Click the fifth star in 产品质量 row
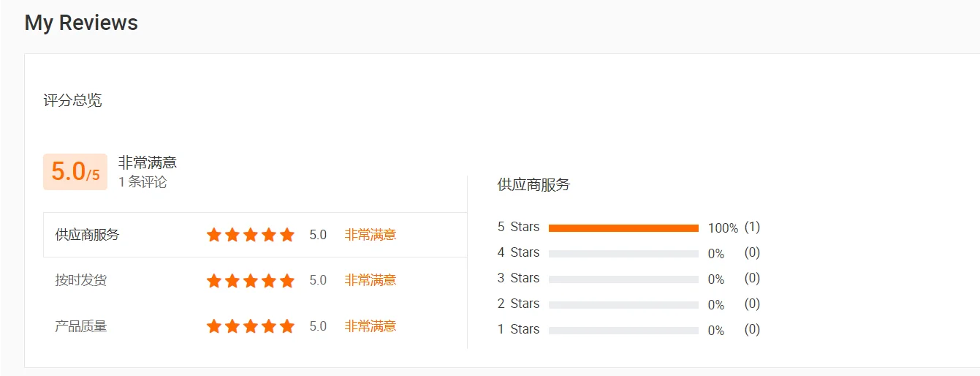This screenshot has width=980, height=376. [287, 326]
